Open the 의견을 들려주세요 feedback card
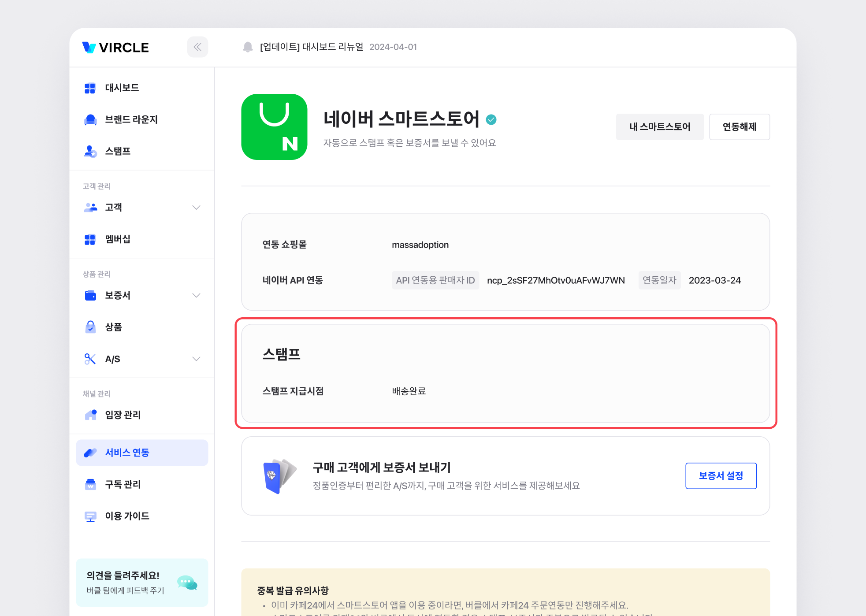This screenshot has width=866, height=616. click(142, 583)
